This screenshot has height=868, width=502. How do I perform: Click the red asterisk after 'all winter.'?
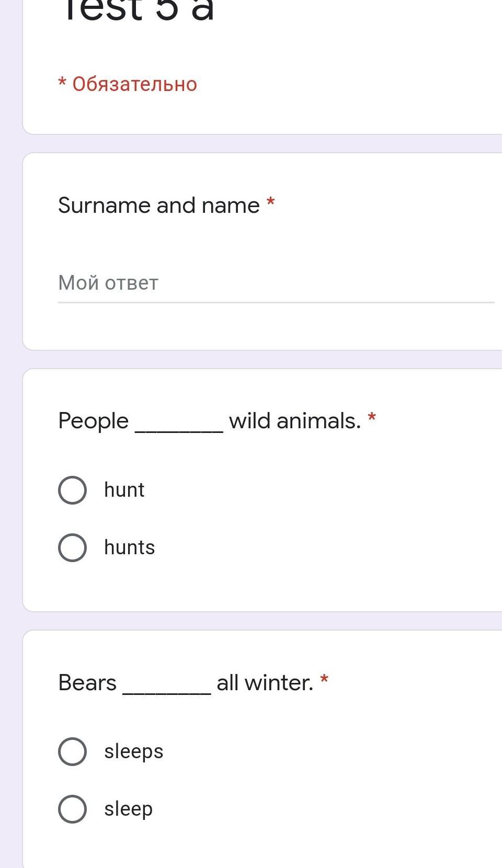[324, 679]
